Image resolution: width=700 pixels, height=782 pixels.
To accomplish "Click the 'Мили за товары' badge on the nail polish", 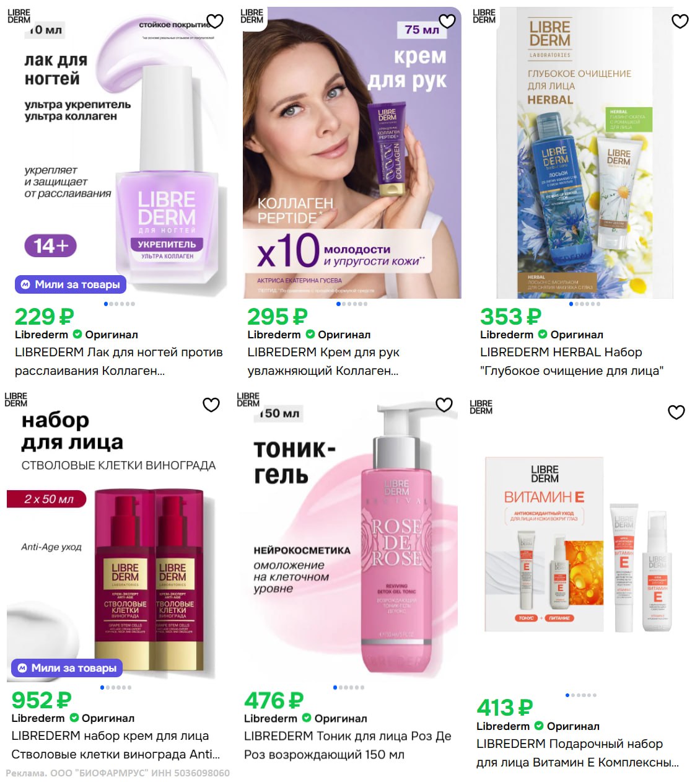I will pyautogui.click(x=71, y=284).
